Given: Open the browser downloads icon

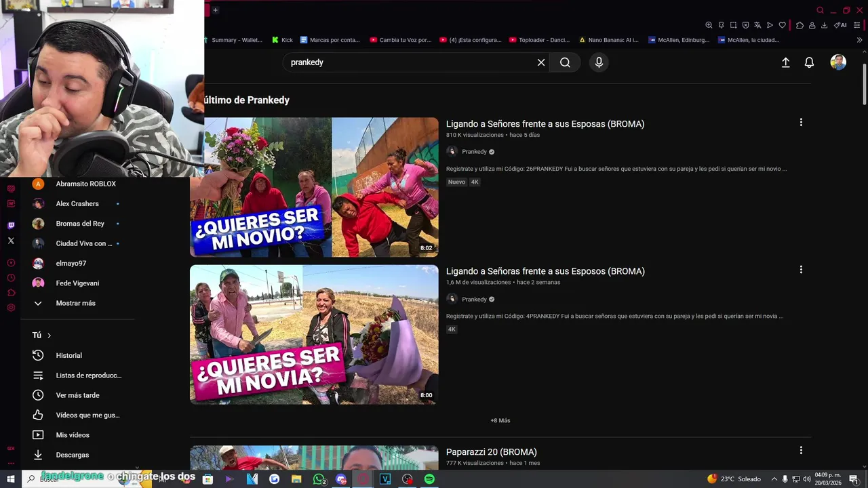Looking at the screenshot, I should (824, 25).
